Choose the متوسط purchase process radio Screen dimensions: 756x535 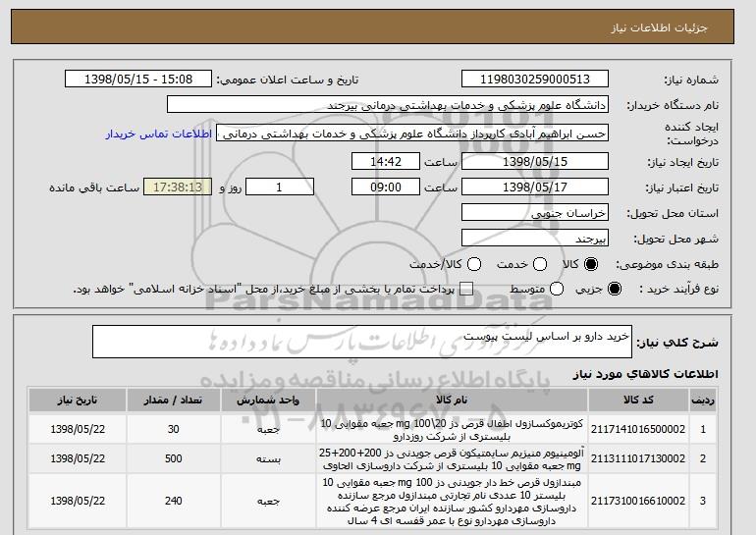[557, 289]
